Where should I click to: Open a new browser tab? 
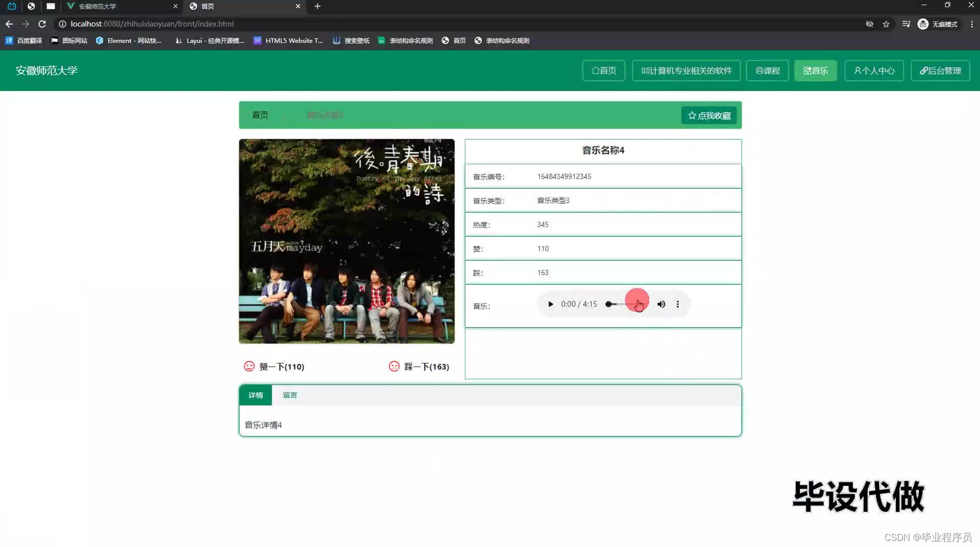[x=317, y=6]
